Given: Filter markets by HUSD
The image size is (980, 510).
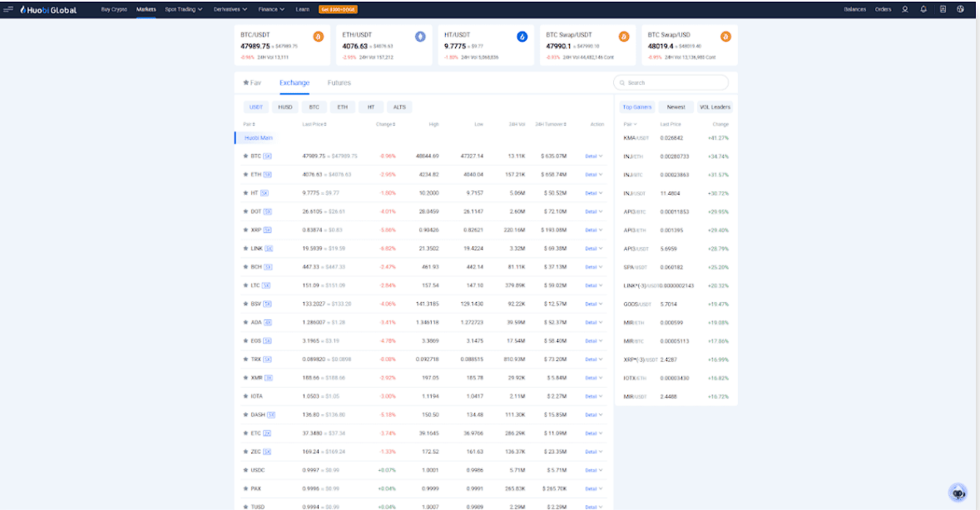Looking at the screenshot, I should 285,106.
